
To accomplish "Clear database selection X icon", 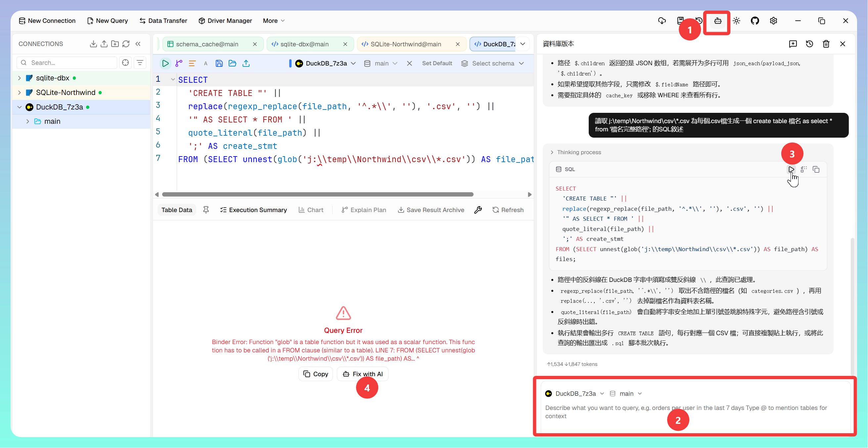I will pyautogui.click(x=409, y=63).
